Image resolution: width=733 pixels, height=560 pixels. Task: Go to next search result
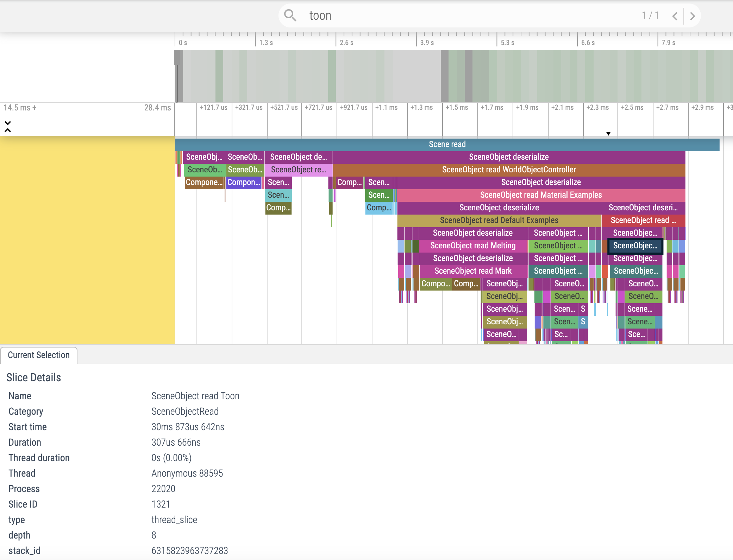click(x=692, y=16)
